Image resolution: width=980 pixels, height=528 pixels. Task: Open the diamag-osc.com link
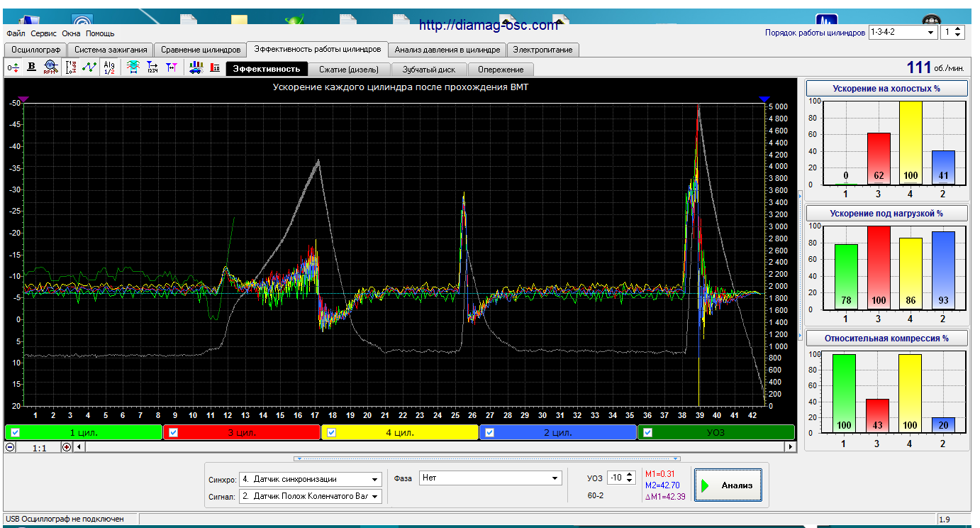click(x=489, y=25)
